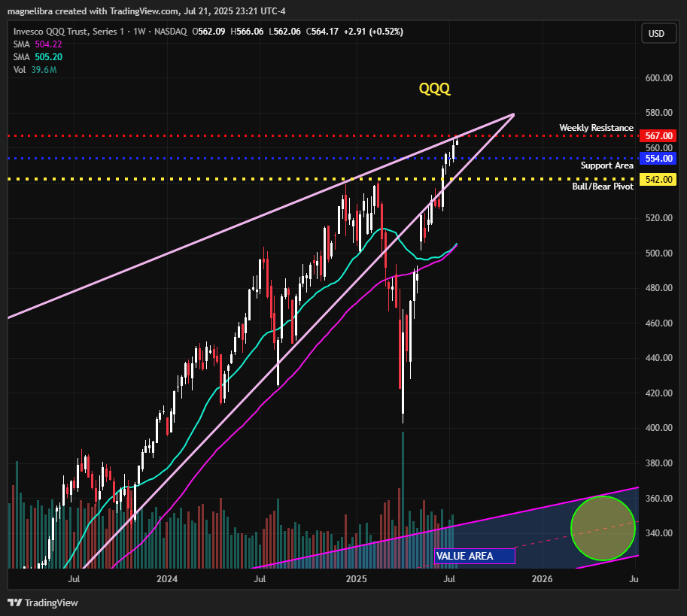Click the 500.00 price axis label
The image size is (687, 616).
tap(659, 253)
